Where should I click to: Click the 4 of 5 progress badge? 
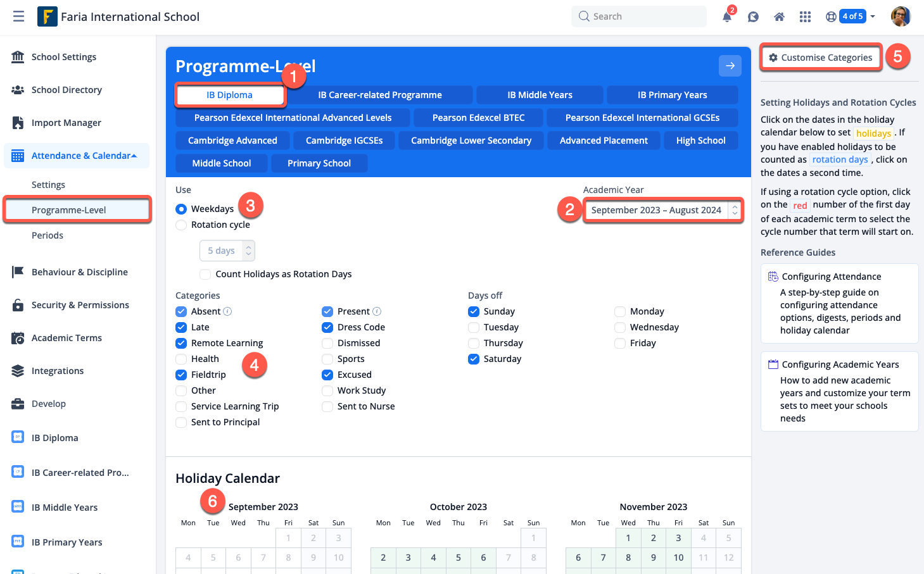[852, 16]
